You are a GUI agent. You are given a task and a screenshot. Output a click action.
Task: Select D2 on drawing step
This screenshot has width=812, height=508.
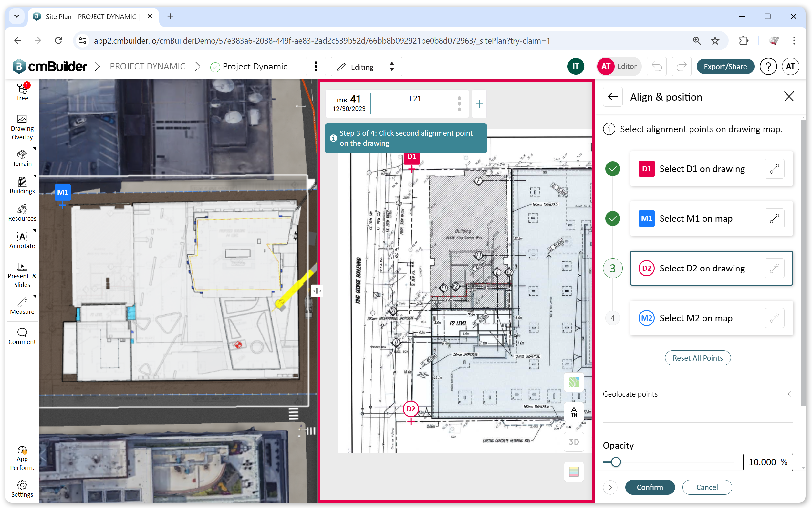click(x=711, y=268)
